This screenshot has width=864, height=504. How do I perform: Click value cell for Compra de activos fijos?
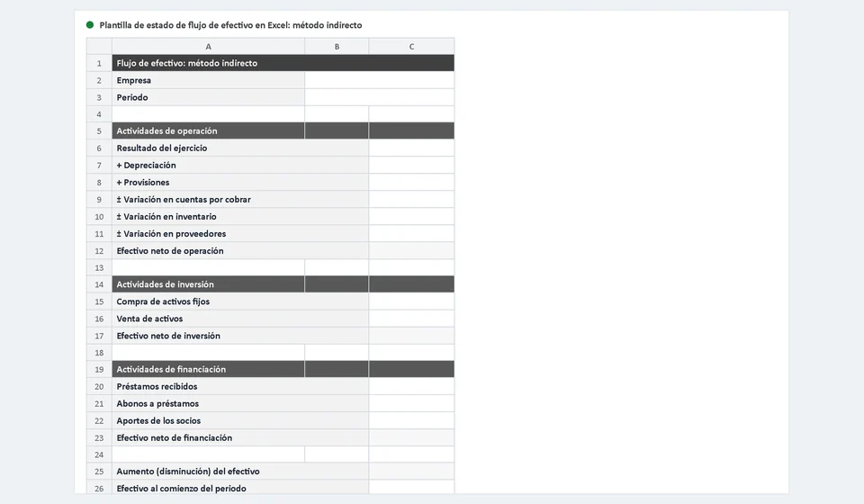point(411,301)
